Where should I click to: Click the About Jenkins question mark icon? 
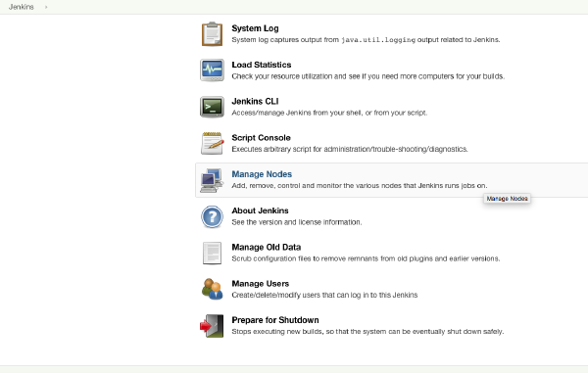click(x=212, y=216)
